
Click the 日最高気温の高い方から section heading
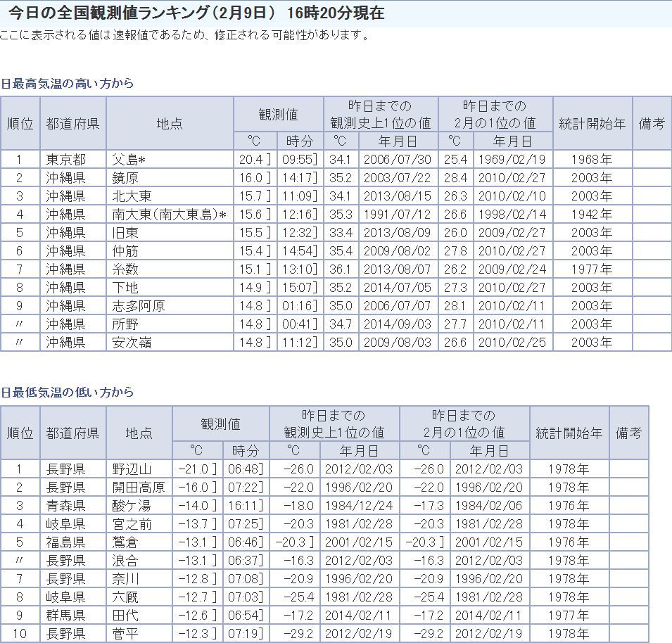[68, 83]
